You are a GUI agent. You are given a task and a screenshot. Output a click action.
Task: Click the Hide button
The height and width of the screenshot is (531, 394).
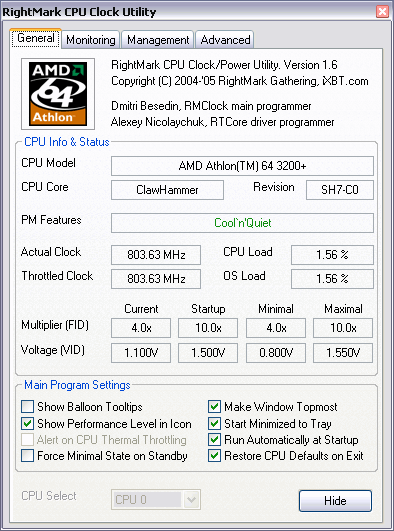coord(335,501)
